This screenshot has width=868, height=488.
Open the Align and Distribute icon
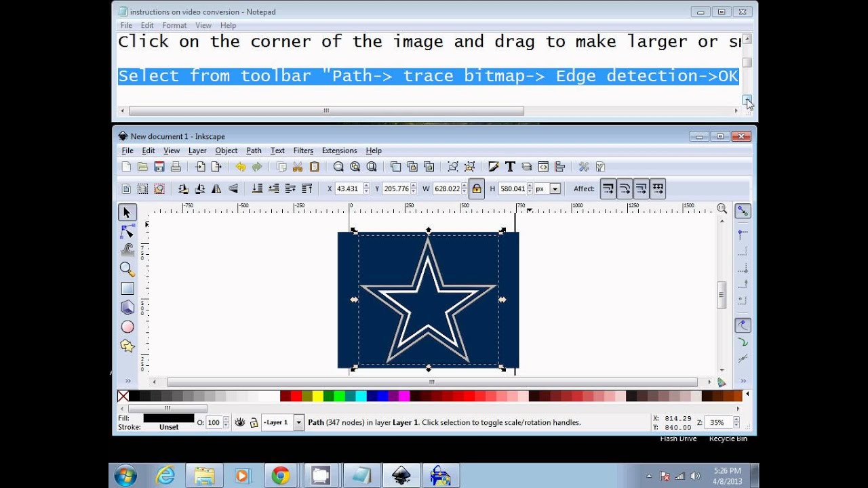pyautogui.click(x=559, y=167)
